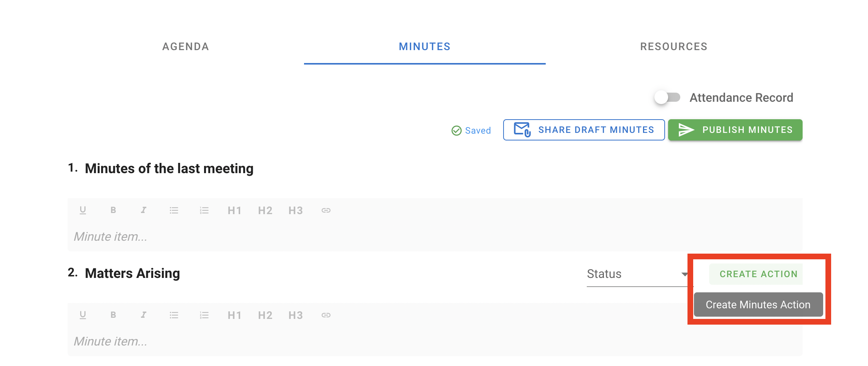868x366 pixels.
Task: Switch to the Resources tab
Action: click(673, 47)
